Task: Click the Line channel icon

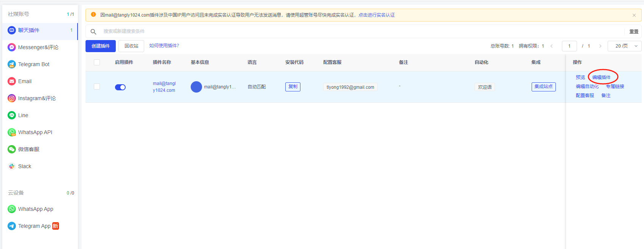Action: (x=12, y=115)
